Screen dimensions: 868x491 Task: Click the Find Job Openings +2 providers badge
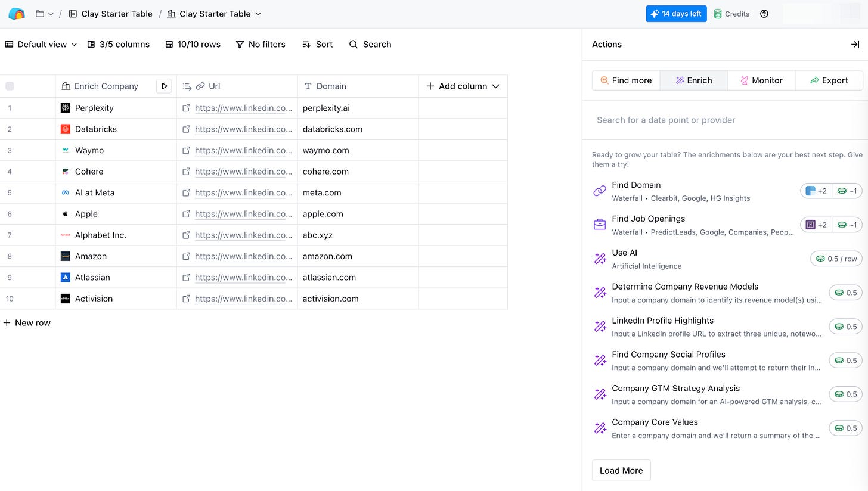pos(816,225)
